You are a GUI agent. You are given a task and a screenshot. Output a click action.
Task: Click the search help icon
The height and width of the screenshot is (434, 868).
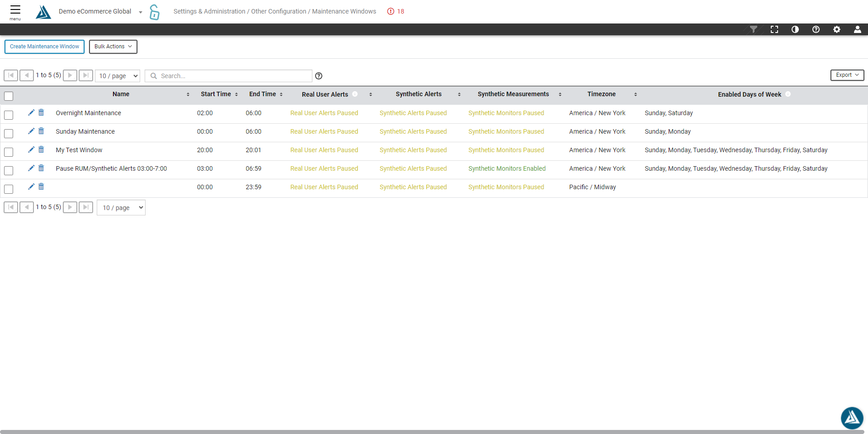[x=319, y=76]
